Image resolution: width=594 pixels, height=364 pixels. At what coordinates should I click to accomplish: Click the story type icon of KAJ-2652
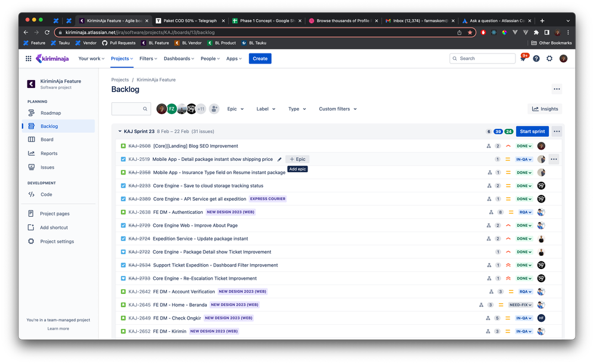click(123, 331)
